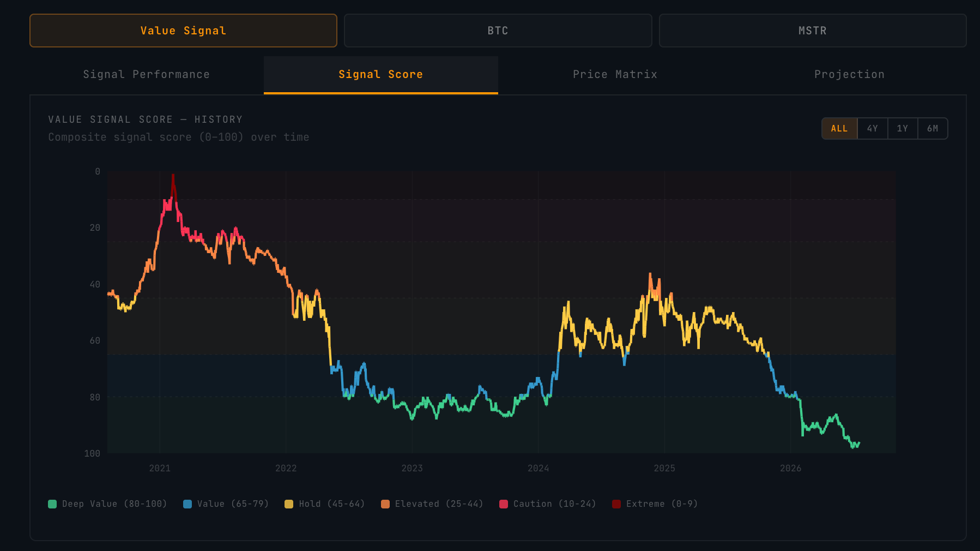
Task: Open the Projection sub-tab
Action: (849, 75)
